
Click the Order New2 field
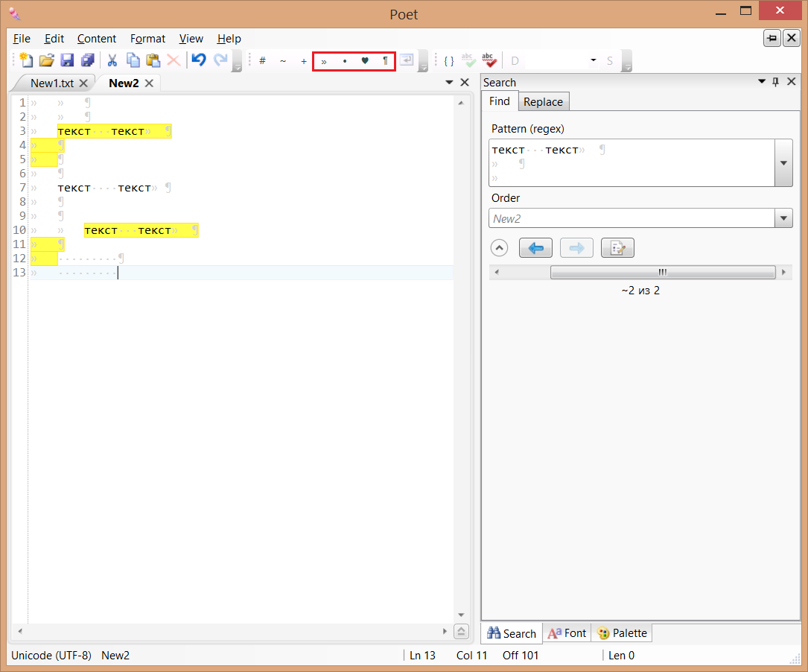coord(632,218)
